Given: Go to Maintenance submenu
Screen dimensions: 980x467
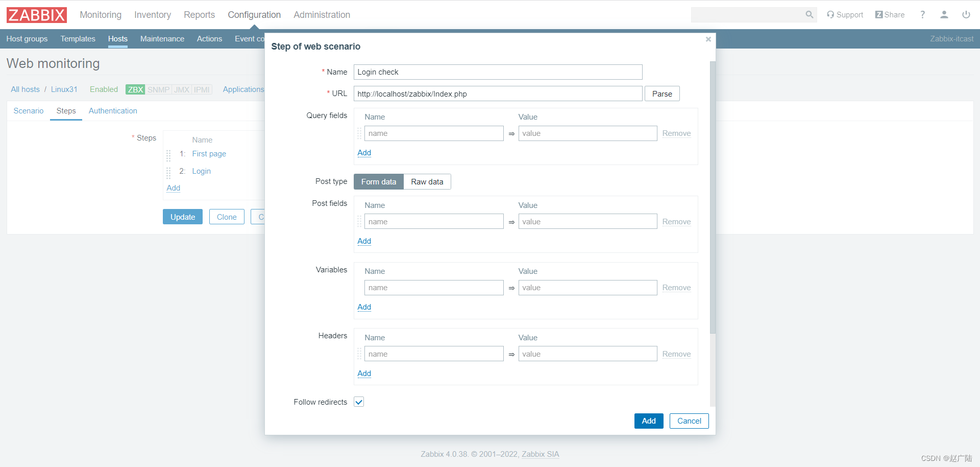Looking at the screenshot, I should tap(162, 39).
